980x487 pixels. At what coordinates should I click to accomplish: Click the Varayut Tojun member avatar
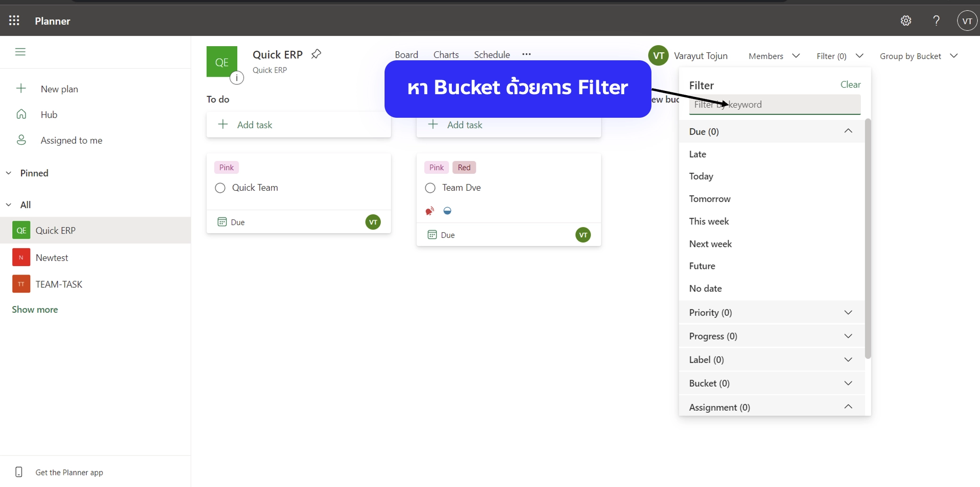coord(658,56)
